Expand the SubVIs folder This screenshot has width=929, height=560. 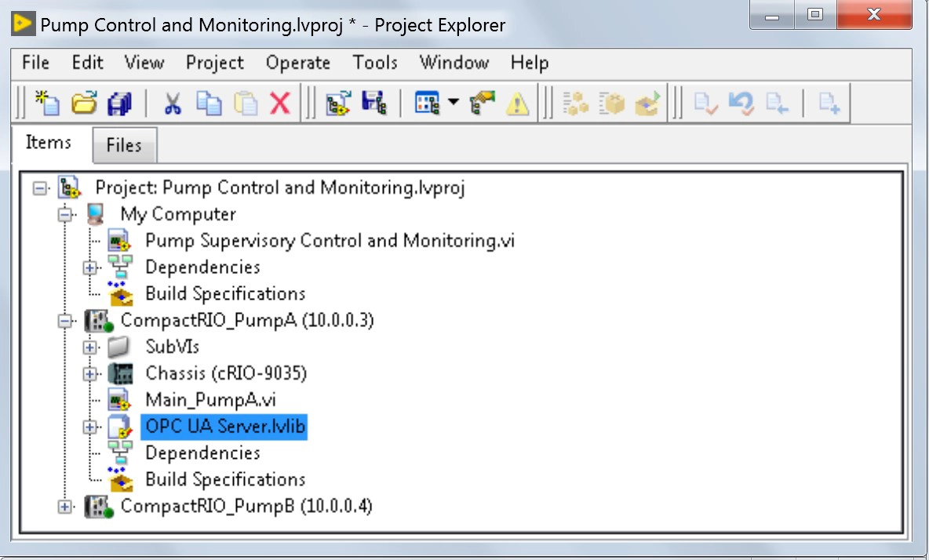(x=89, y=347)
